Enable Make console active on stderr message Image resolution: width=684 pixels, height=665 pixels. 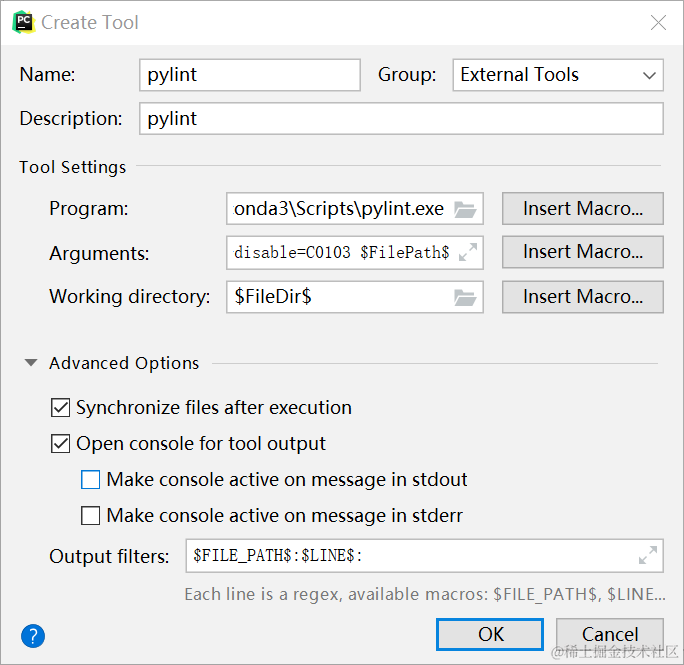click(90, 515)
